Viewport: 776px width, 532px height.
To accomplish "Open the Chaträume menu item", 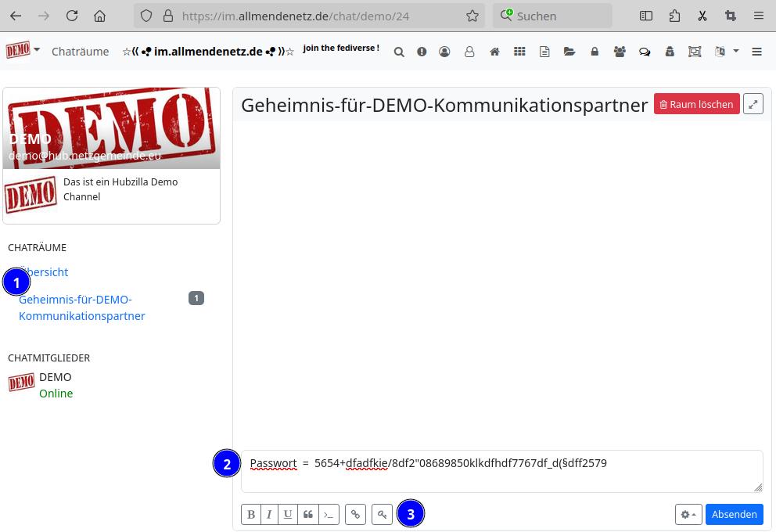I will pos(80,52).
